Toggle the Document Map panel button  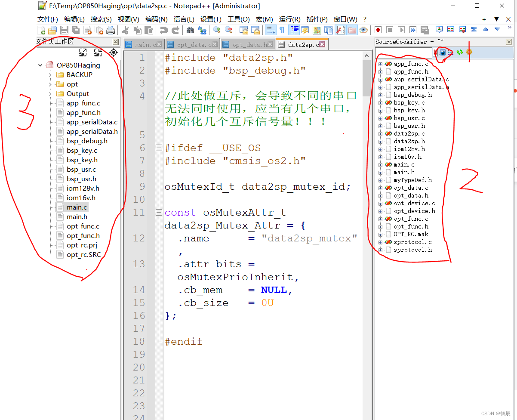tap(317, 30)
